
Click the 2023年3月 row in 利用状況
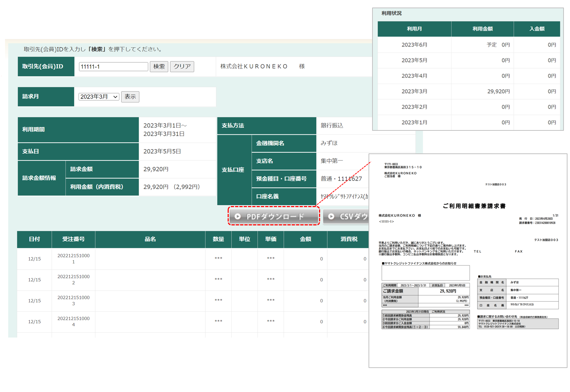click(x=469, y=91)
